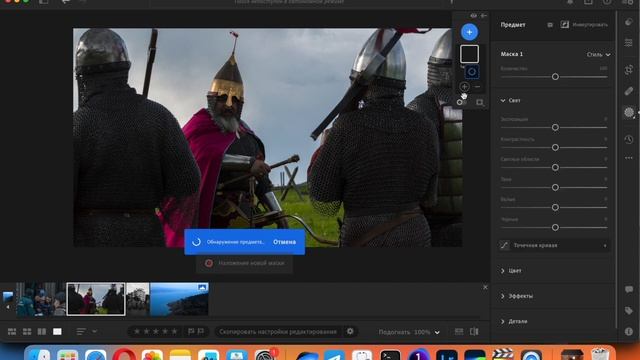Click the Тени slider handle

tap(555, 187)
